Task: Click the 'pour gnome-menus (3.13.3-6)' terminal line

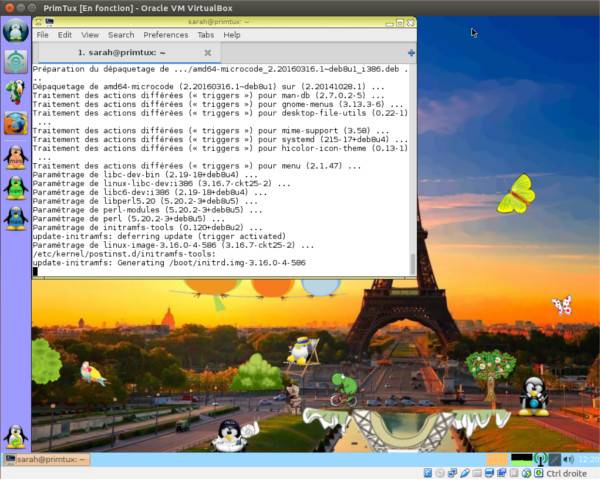Action: [x=218, y=104]
